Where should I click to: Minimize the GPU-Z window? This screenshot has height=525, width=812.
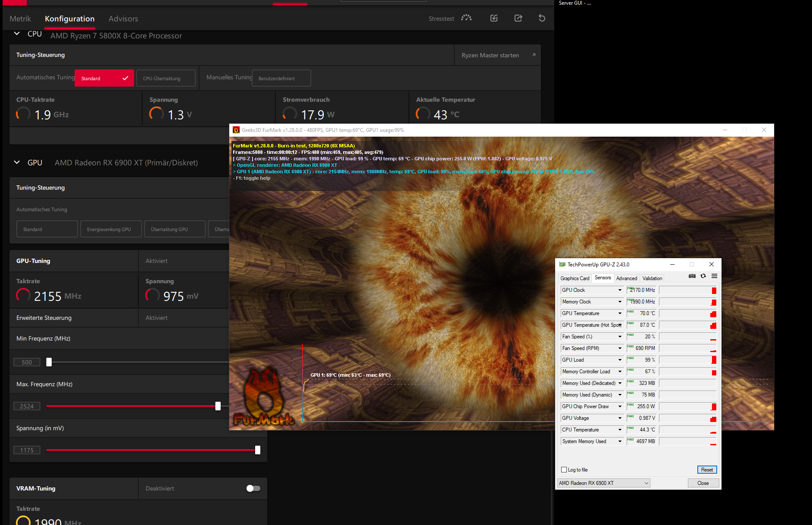point(672,264)
